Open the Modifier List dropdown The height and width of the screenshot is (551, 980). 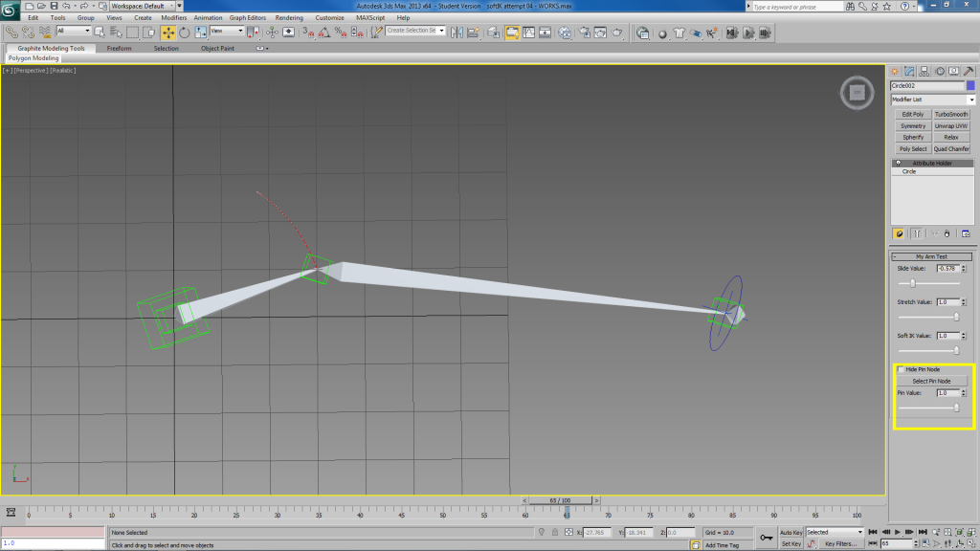(x=933, y=99)
